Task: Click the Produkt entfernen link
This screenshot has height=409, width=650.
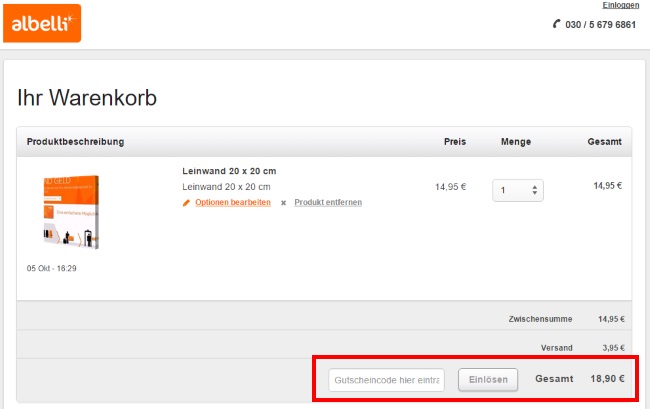Action: (328, 202)
